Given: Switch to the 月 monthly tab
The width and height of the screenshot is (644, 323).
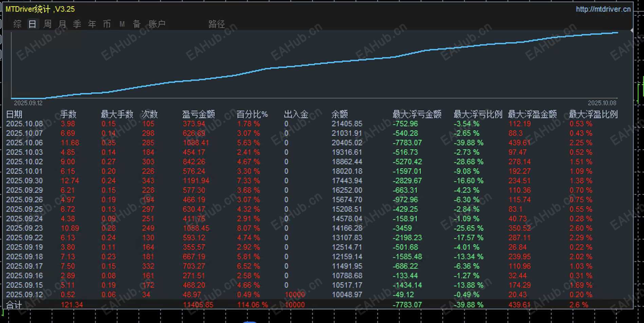Looking at the screenshot, I should coord(62,24).
